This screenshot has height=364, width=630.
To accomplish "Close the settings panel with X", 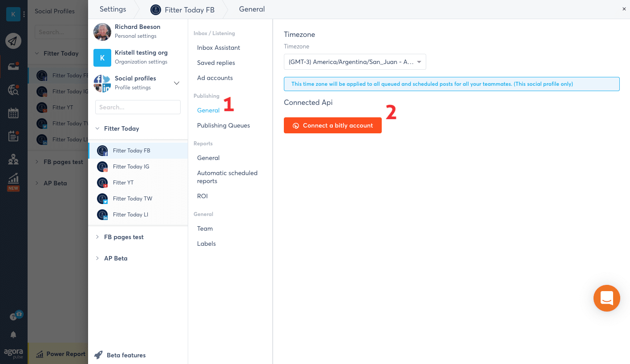I will point(624,9).
